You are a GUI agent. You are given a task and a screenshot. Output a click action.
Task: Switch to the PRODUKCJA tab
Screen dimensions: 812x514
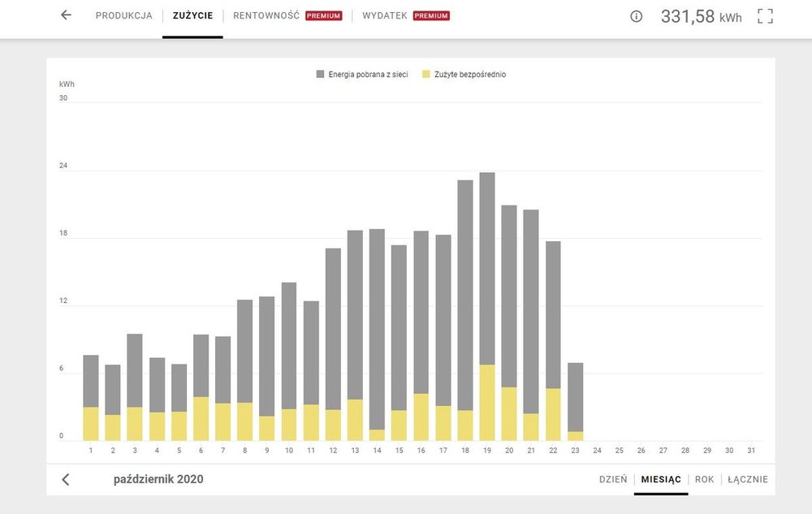tap(123, 16)
